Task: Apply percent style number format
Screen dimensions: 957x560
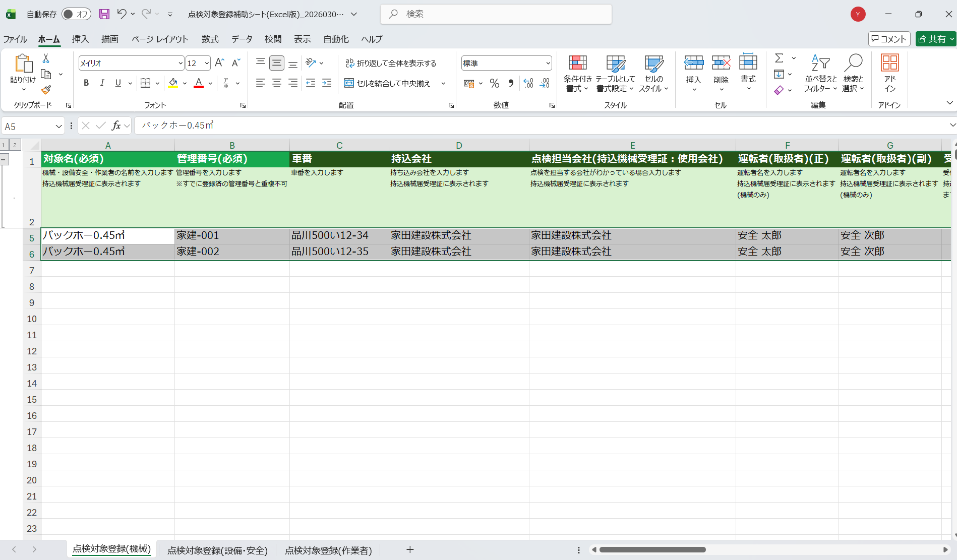Action: coord(494,83)
